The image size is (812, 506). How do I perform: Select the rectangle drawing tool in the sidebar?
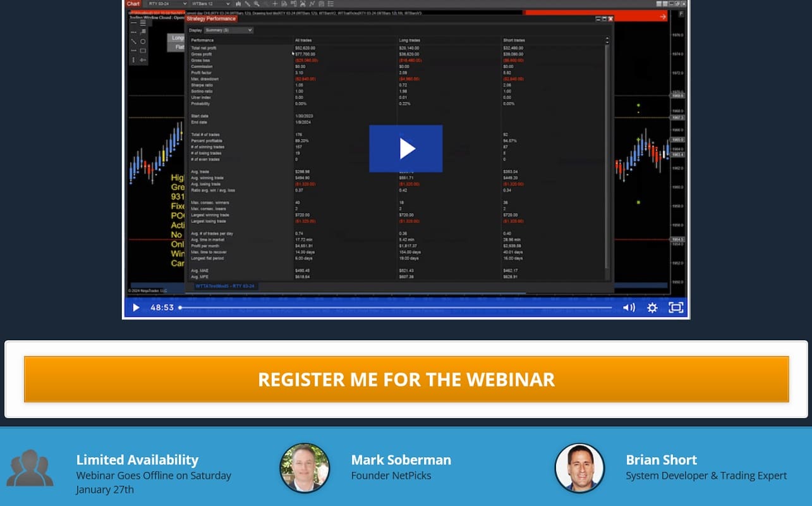143,51
